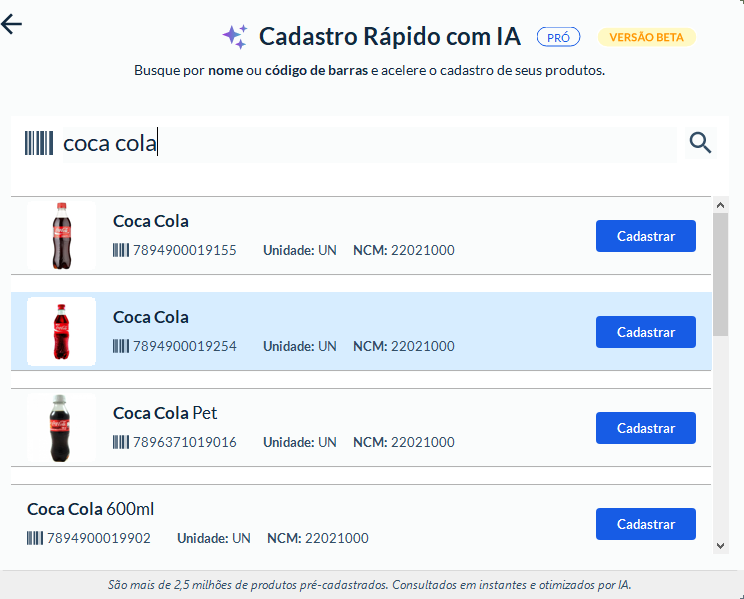Click the barcode icon next to 7894900019902

coord(35,538)
